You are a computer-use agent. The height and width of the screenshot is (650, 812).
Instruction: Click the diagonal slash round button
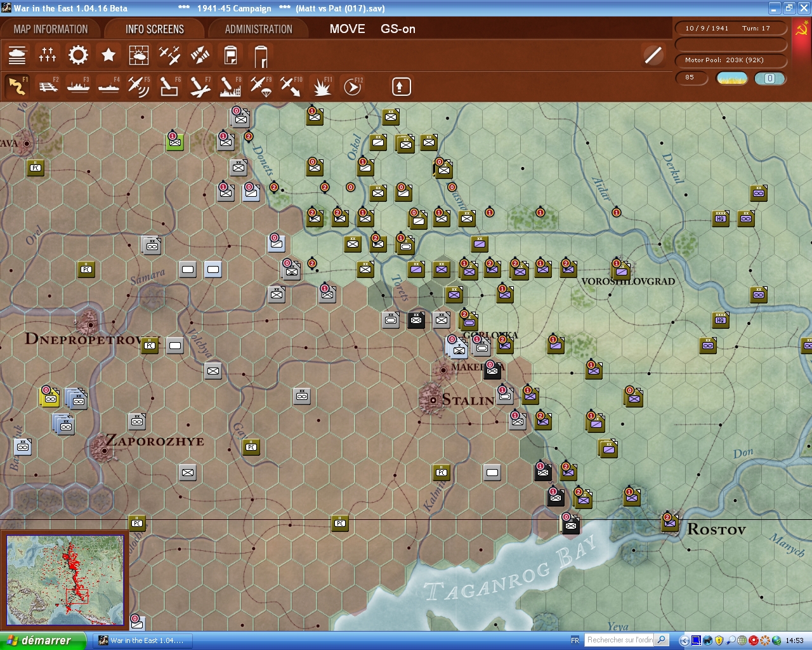click(653, 55)
